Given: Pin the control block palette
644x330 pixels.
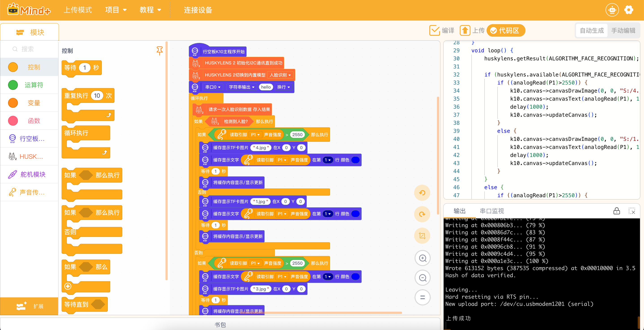Looking at the screenshot, I should click(159, 51).
